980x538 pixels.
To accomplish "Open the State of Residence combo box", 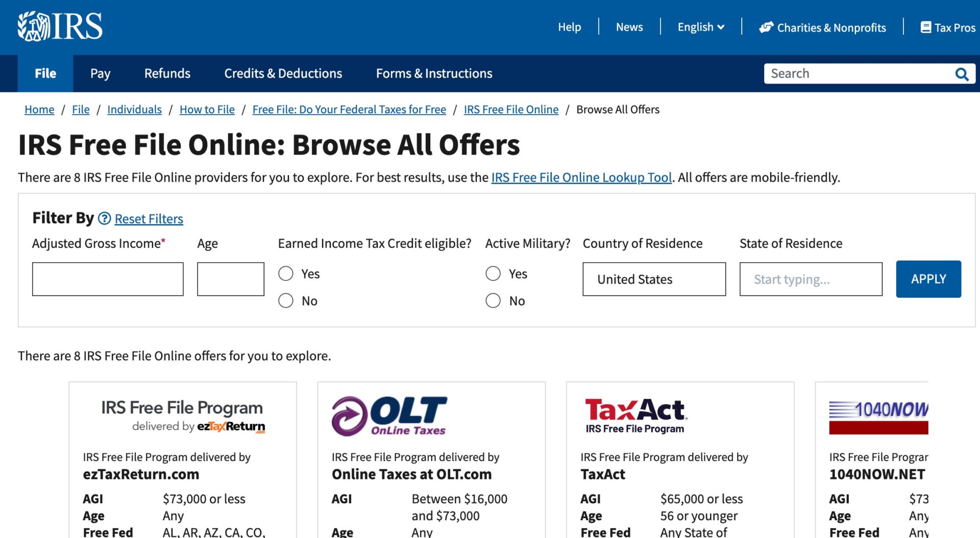I will click(811, 279).
